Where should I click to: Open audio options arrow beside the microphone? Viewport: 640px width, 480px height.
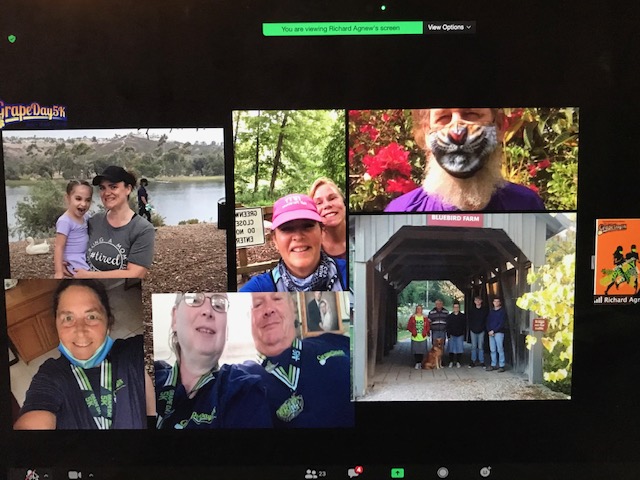pos(44,473)
